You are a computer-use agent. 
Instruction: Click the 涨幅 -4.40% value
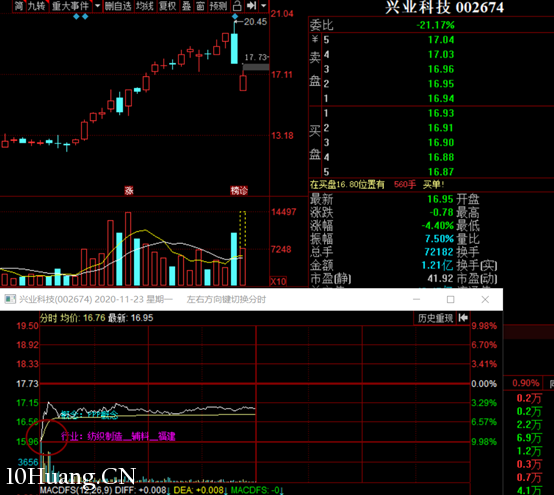pyautogui.click(x=437, y=225)
